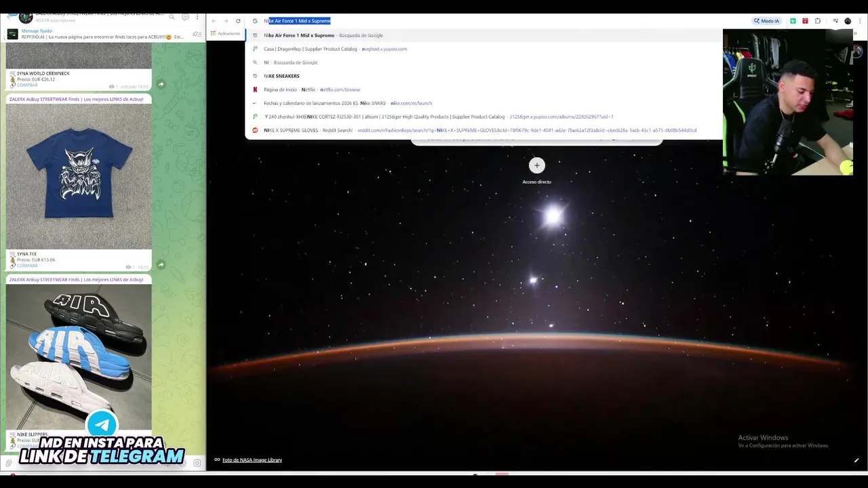Screen dimensions: 868x488
Task: Open Telegram channel comments icon
Action: coord(184,17)
